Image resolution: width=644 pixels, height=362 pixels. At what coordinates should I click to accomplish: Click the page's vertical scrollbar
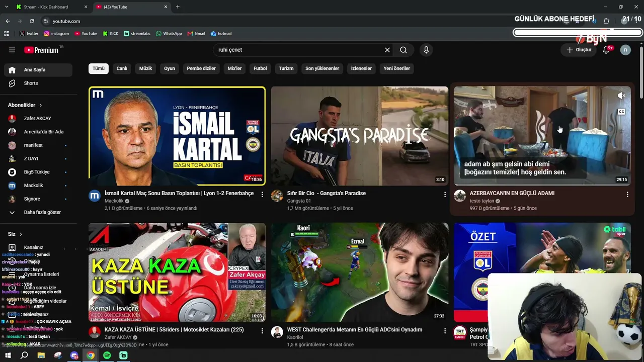tap(641, 73)
